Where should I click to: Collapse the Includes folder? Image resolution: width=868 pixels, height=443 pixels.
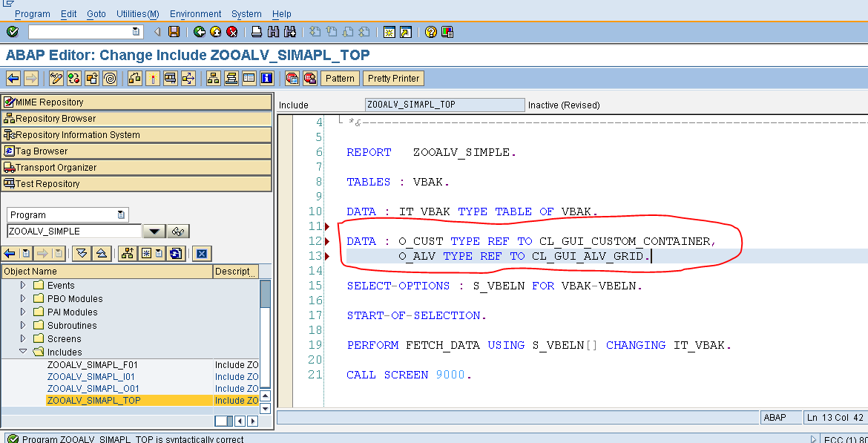point(22,352)
